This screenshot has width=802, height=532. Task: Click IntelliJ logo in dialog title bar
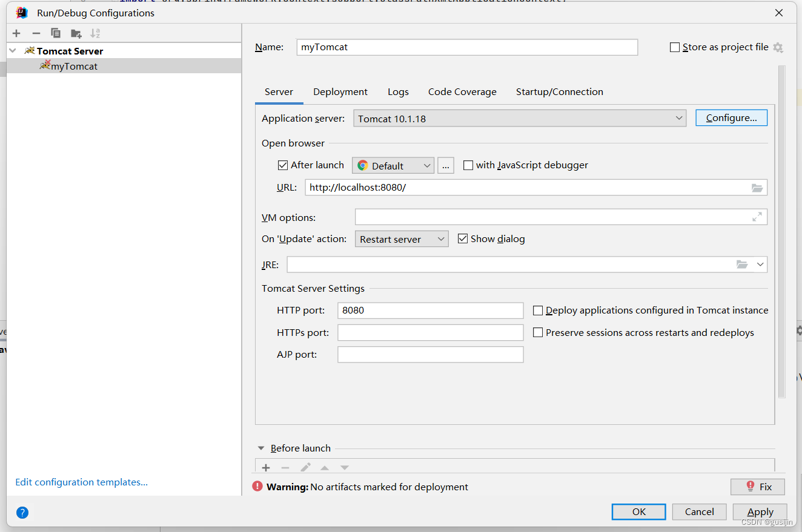point(22,13)
